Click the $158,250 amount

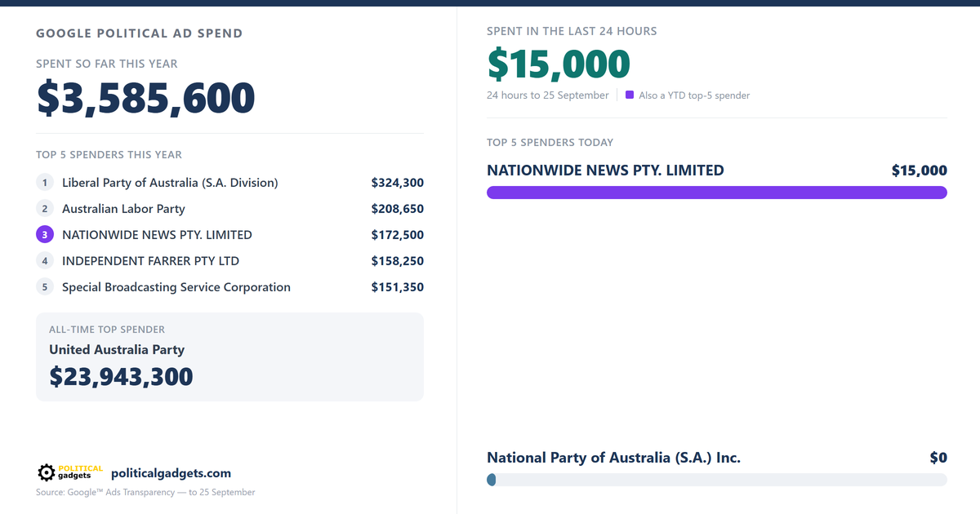click(x=398, y=261)
